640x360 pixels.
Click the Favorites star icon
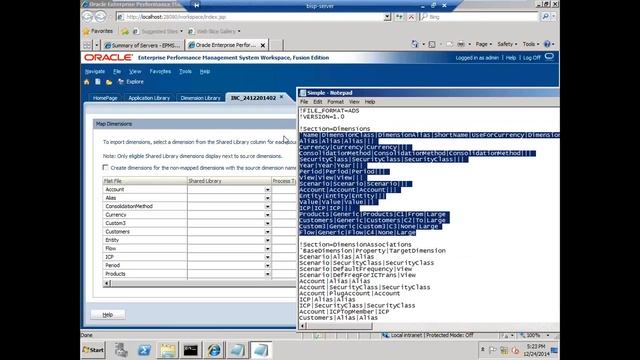(86, 31)
